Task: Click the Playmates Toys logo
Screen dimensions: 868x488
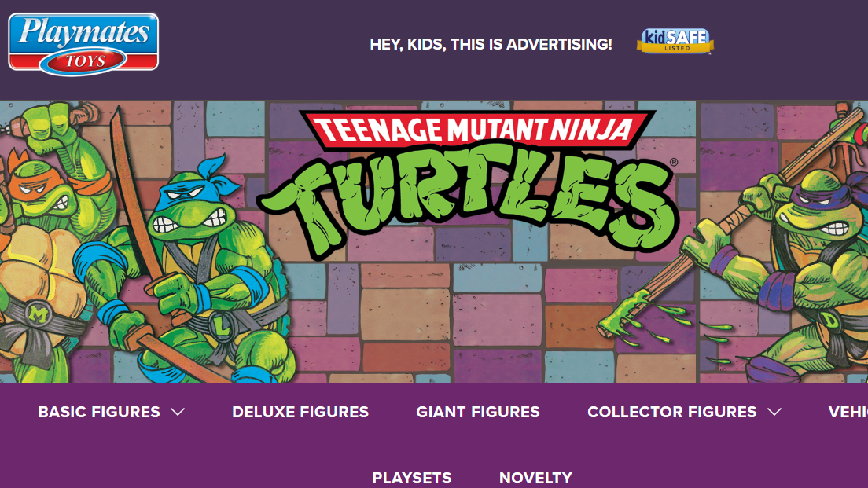Action: pos(83,44)
